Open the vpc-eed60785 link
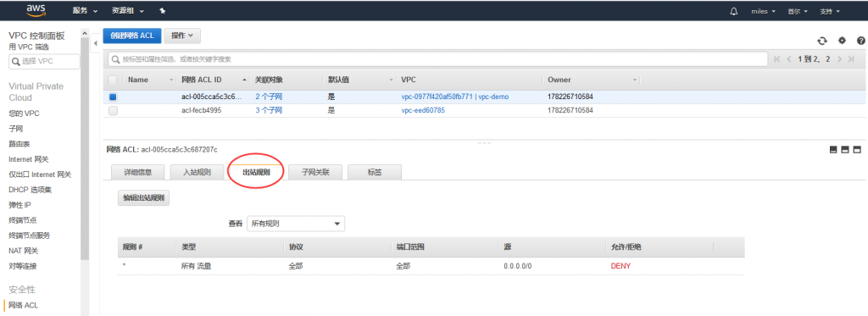The height and width of the screenshot is (316, 868). 423,110
